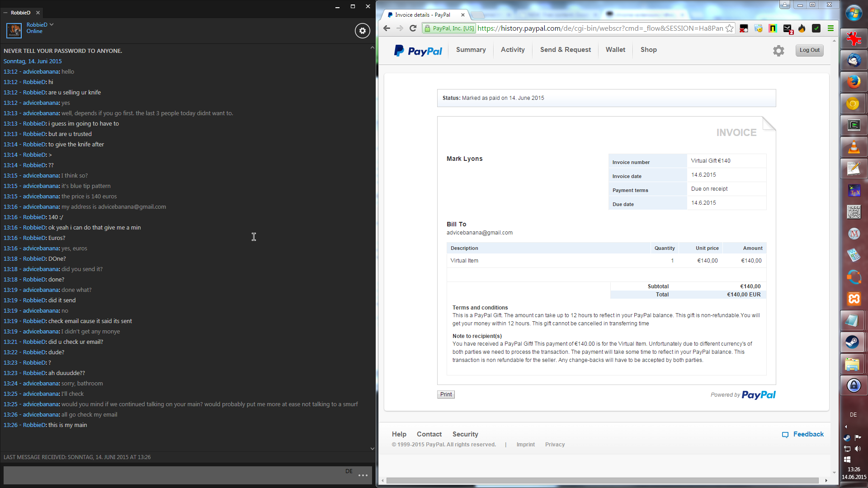Click the Steam extension icon with badge

point(788,28)
